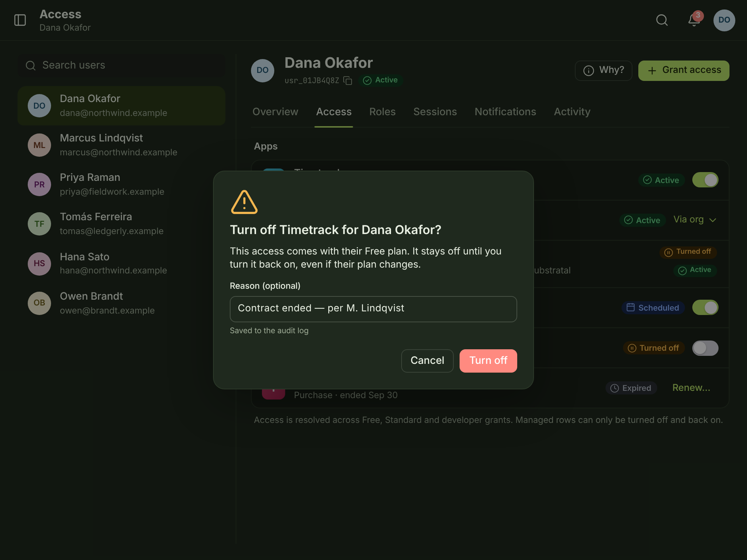Click 'Purchase · ended Sep 30' text
The image size is (747, 560).
click(x=346, y=395)
